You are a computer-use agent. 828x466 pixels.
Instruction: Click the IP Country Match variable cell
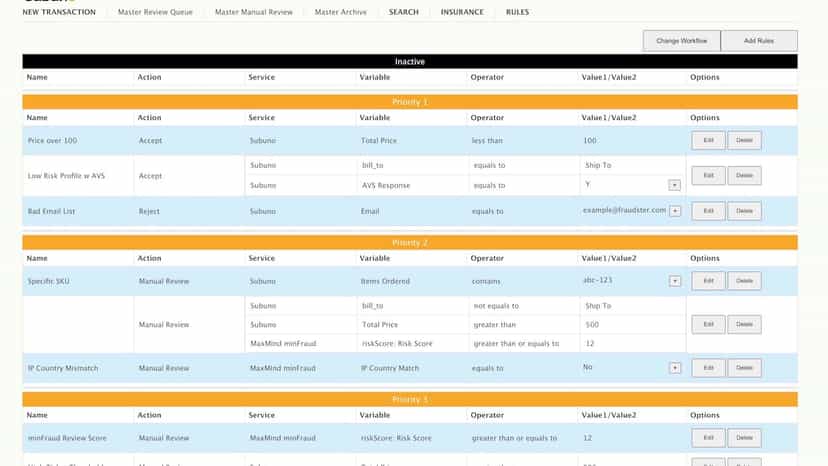390,368
